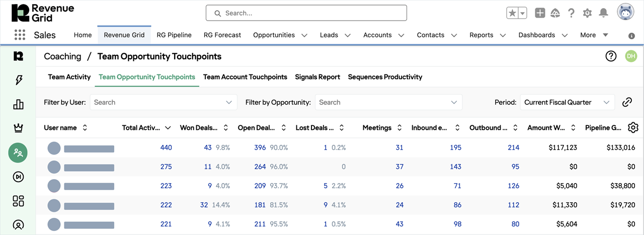This screenshot has width=644, height=235.
Task: Open the bar chart sidebar icon
Action: (19, 104)
